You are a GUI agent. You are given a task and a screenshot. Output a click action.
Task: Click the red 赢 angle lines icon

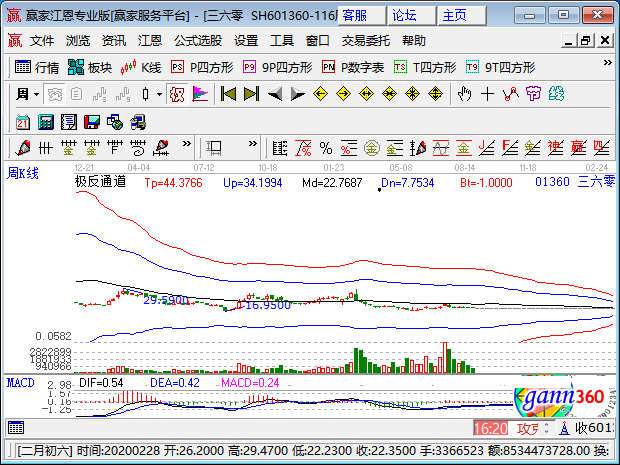578,148
